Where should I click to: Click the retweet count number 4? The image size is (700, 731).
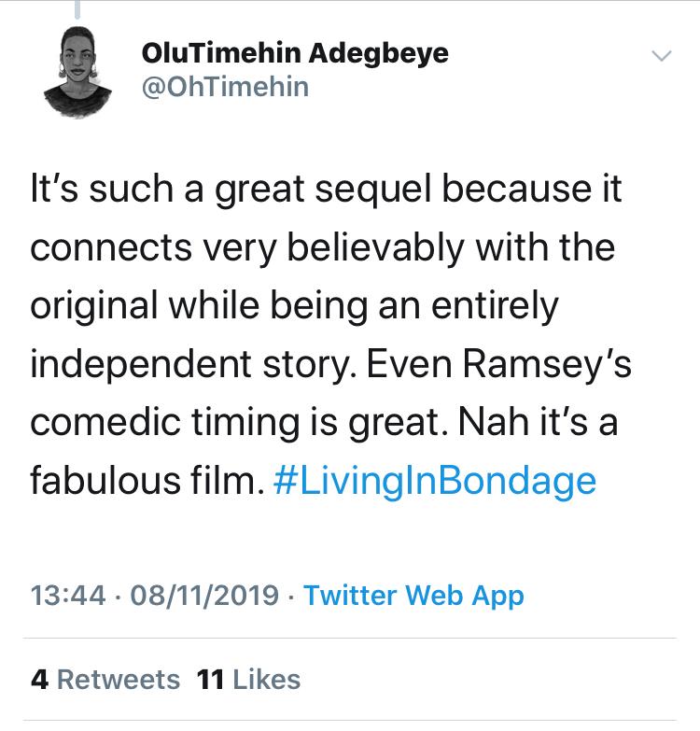[x=39, y=679]
